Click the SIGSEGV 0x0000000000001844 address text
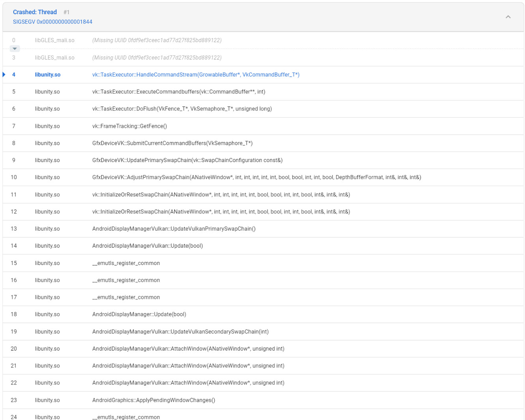The width and height of the screenshot is (525, 420). [x=52, y=22]
